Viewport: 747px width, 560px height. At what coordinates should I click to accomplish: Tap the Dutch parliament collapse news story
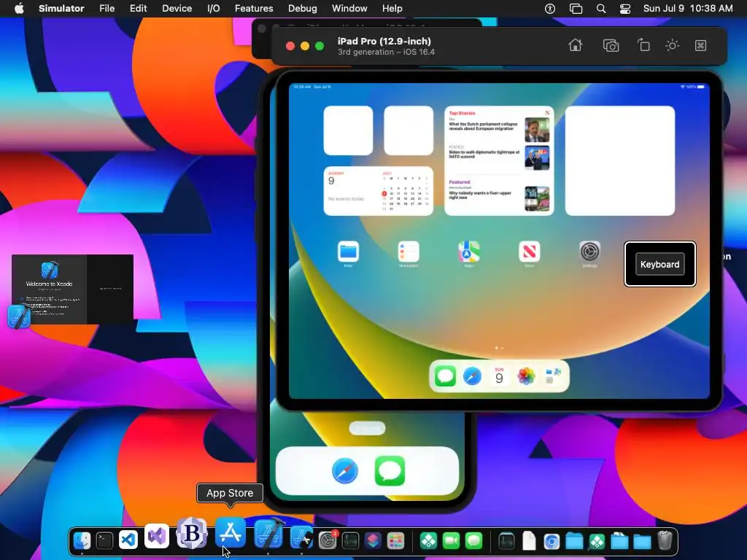pos(499,129)
